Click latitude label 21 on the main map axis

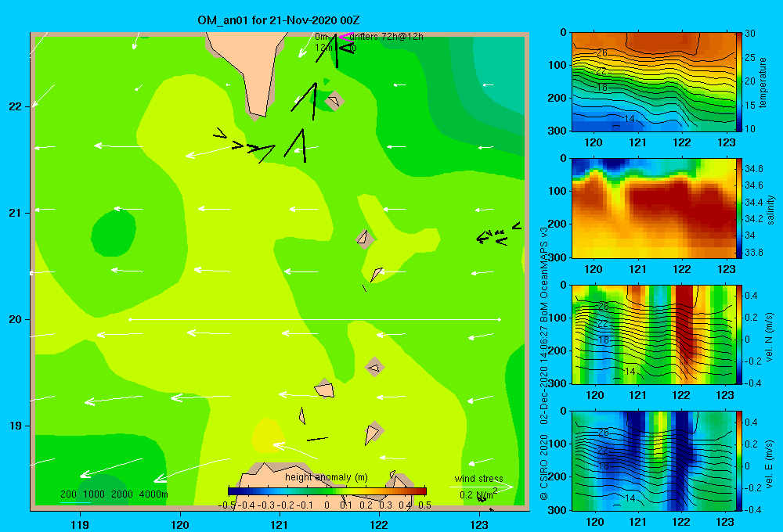point(15,213)
